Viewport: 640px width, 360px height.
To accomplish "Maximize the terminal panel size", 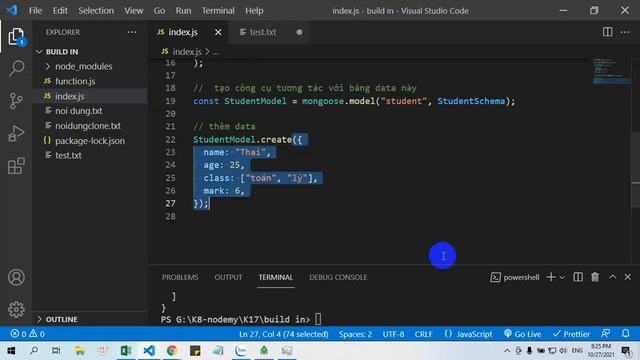I will point(612,277).
